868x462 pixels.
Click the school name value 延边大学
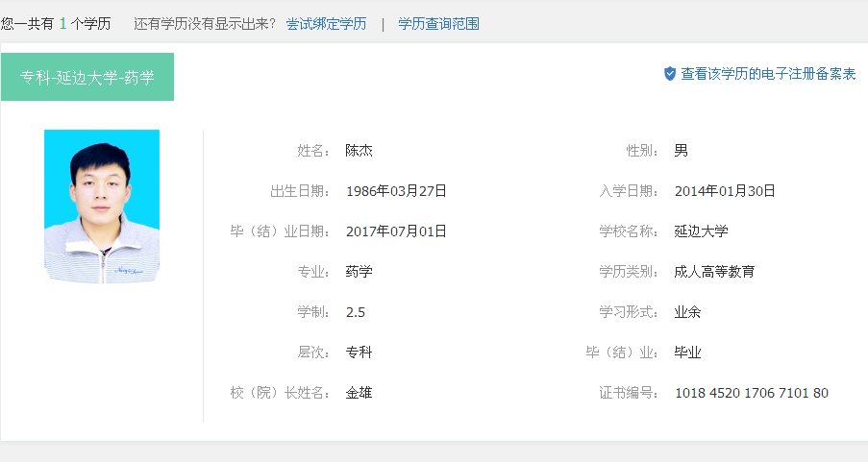click(701, 231)
